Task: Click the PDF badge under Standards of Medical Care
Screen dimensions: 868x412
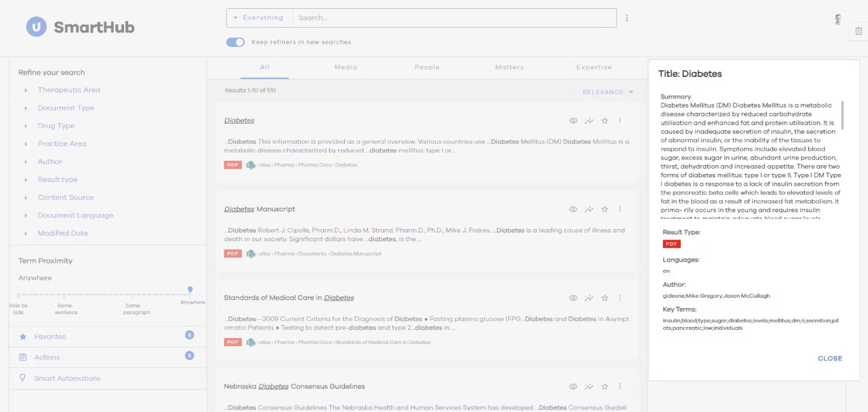Action: click(x=233, y=342)
